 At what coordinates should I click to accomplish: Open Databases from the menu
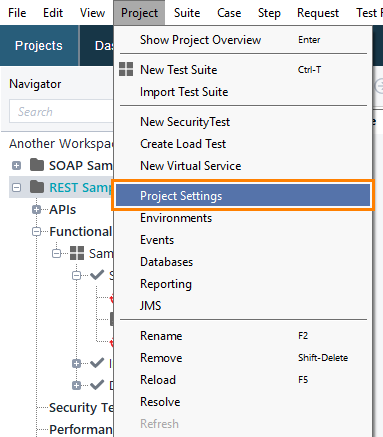pyautogui.click(x=243, y=262)
